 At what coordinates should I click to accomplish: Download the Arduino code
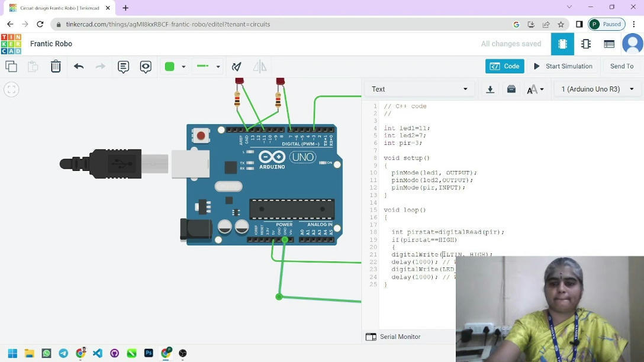(x=490, y=89)
